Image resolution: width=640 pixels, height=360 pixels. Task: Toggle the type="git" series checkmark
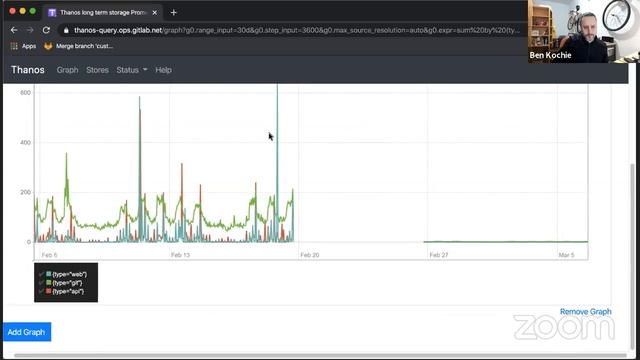(41, 283)
